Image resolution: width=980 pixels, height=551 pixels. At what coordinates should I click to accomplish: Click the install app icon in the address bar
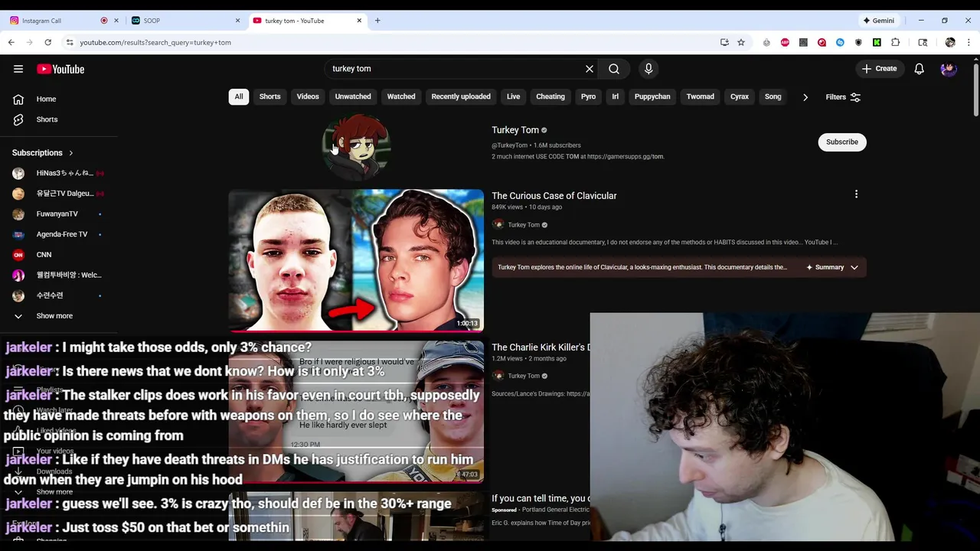724,42
